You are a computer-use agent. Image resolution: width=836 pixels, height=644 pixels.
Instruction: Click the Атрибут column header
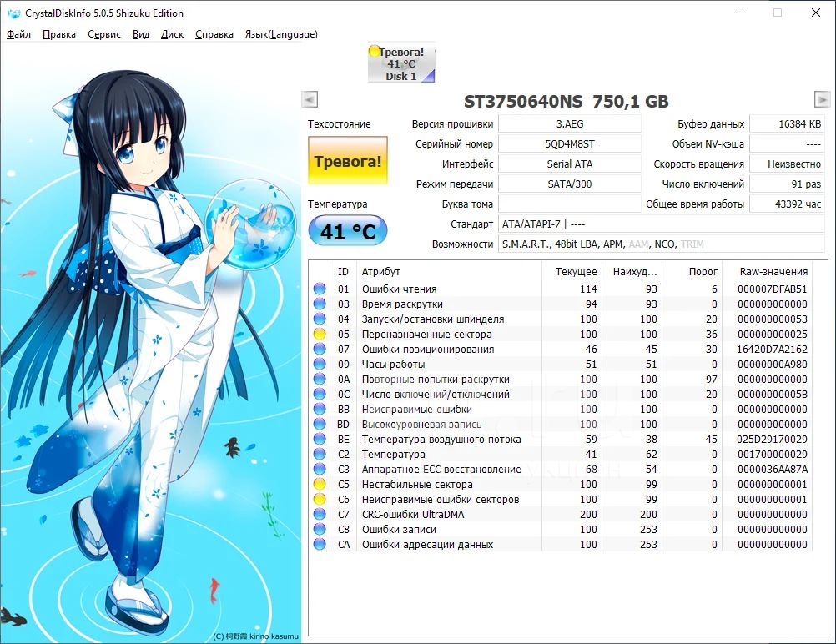(x=450, y=271)
